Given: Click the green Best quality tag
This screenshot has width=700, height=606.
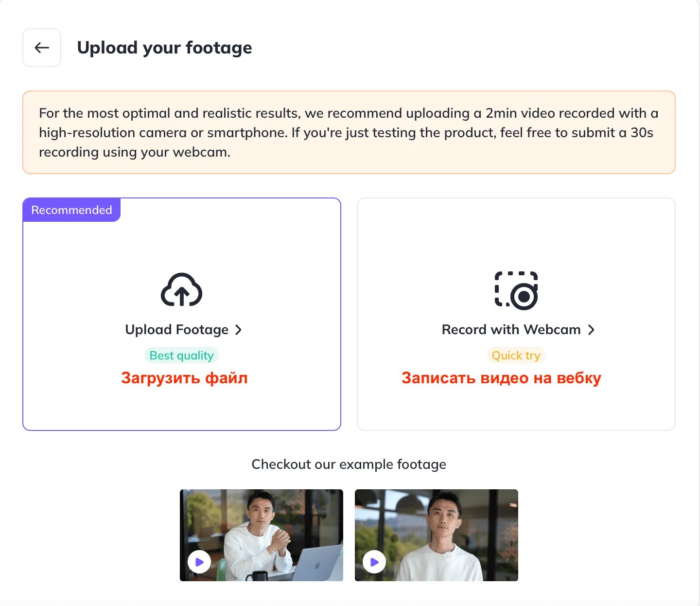Looking at the screenshot, I should 181,356.
